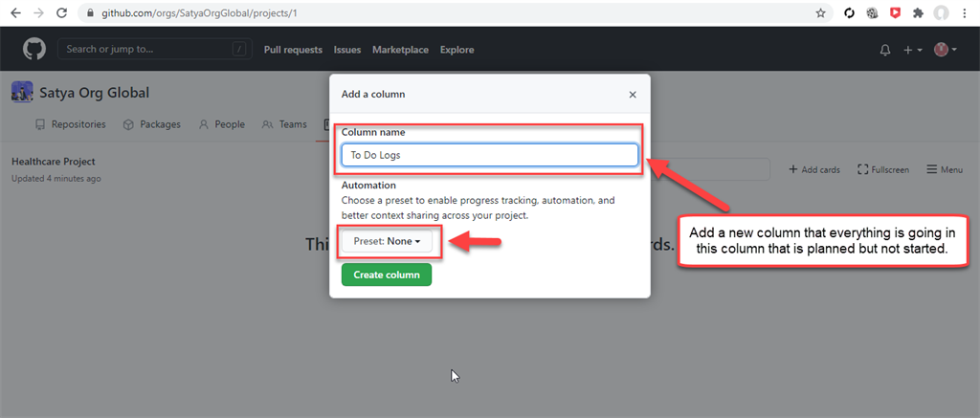Click the Updated 4 minutes ago text

56,179
